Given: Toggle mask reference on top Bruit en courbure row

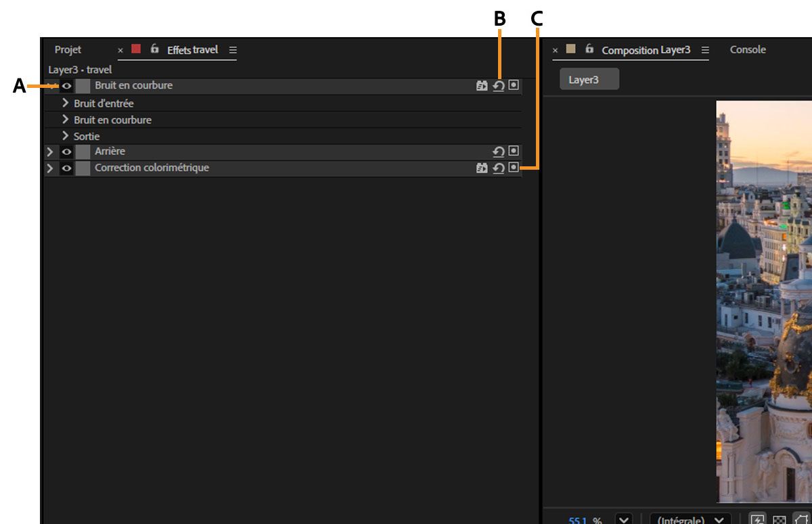Looking at the screenshot, I should pyautogui.click(x=514, y=85).
